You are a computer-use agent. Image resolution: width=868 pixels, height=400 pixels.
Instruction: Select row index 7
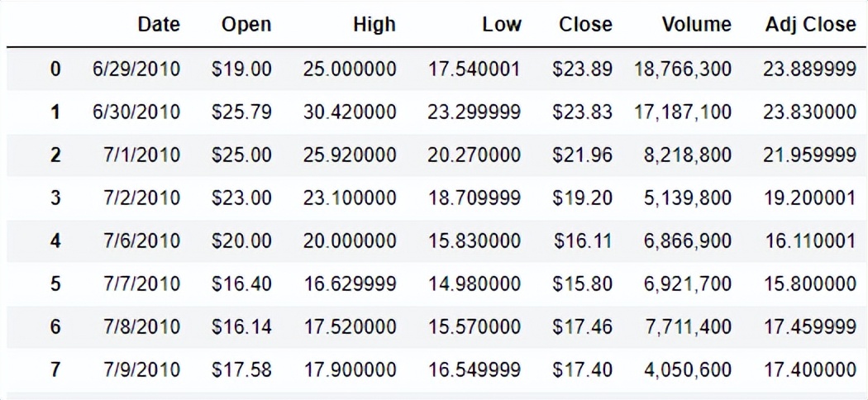[x=55, y=369]
